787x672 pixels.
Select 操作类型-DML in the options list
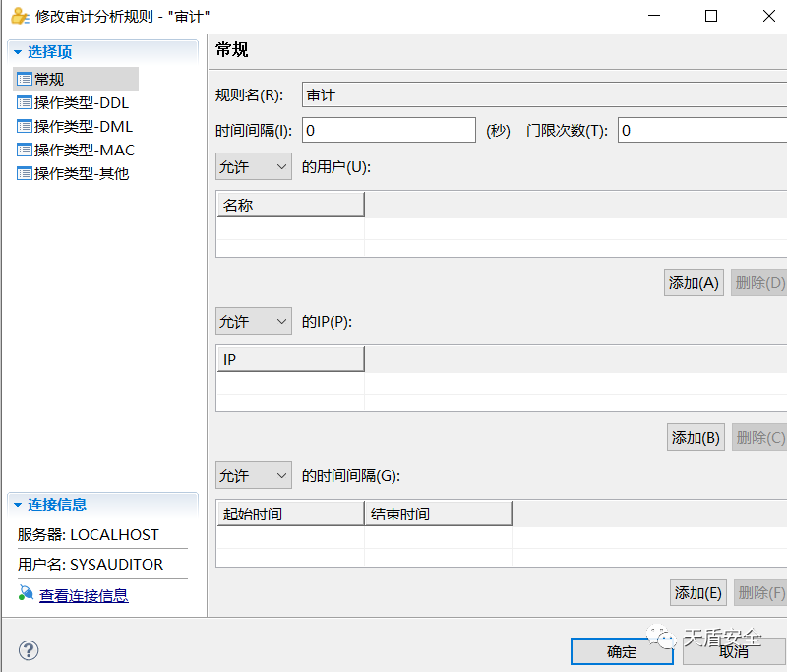click(x=83, y=126)
